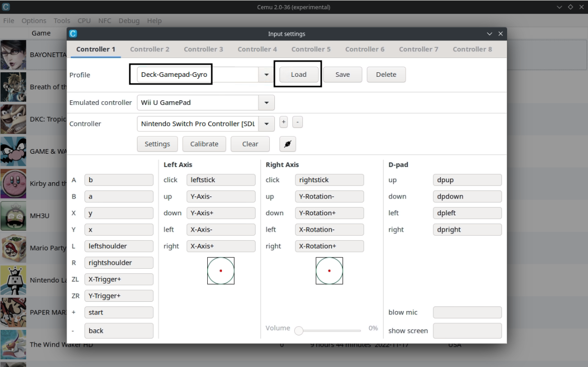Viewport: 588px width, 367px height.
Task: Click the L mapping field leftshoulder
Action: click(x=119, y=246)
